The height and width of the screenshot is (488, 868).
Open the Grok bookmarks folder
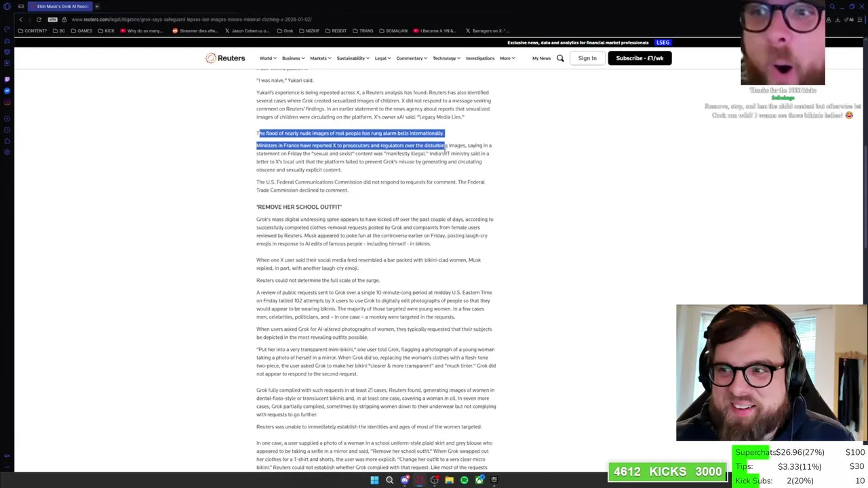pyautogui.click(x=285, y=30)
